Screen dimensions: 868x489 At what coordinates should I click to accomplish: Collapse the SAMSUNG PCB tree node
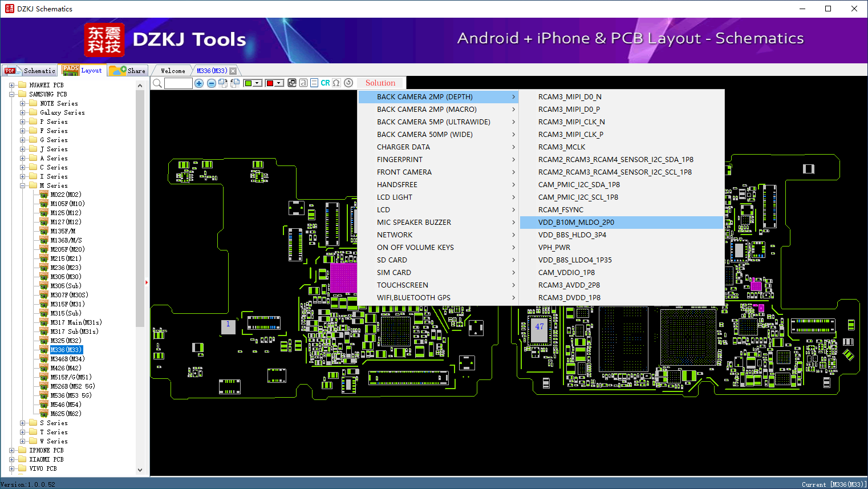point(11,94)
